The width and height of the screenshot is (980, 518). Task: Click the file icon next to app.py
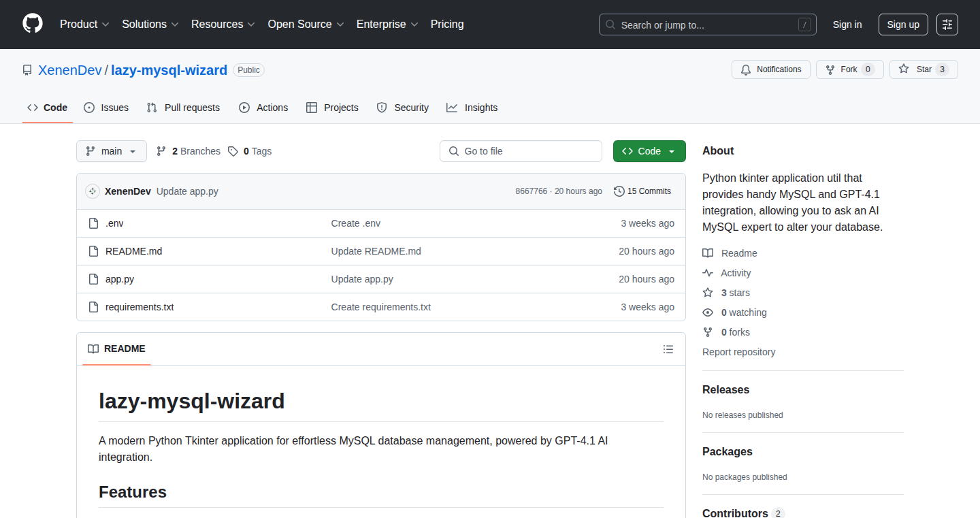(94, 279)
